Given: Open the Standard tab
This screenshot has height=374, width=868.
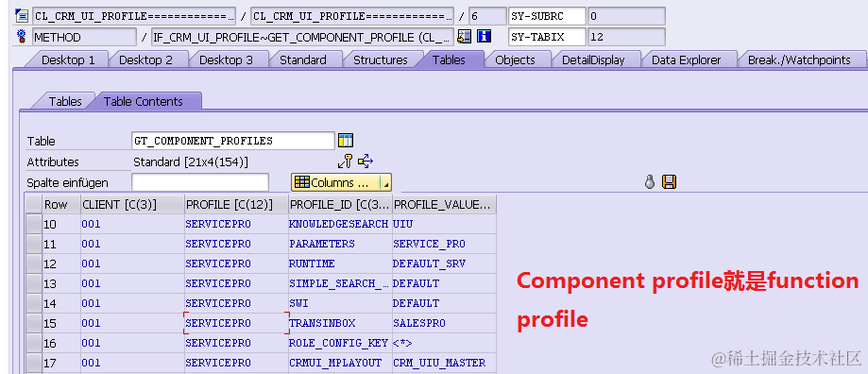Looking at the screenshot, I should click(x=303, y=59).
